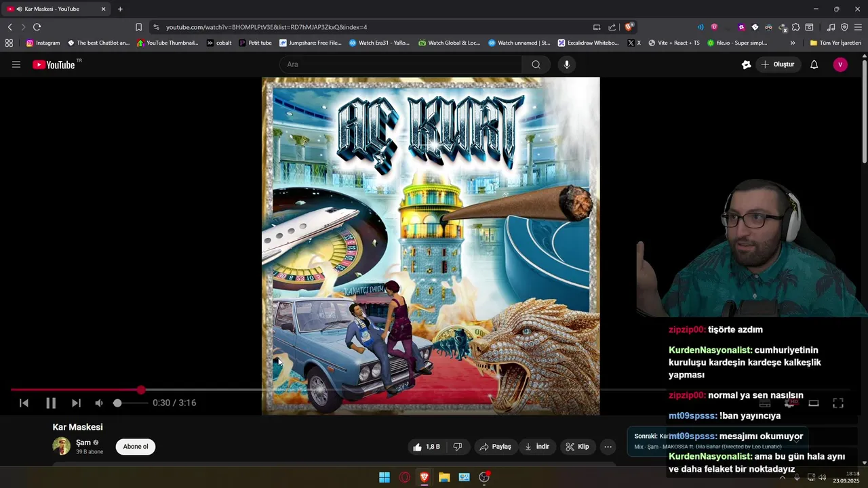Pause the playing video
The width and height of the screenshot is (868, 488).
(x=51, y=403)
